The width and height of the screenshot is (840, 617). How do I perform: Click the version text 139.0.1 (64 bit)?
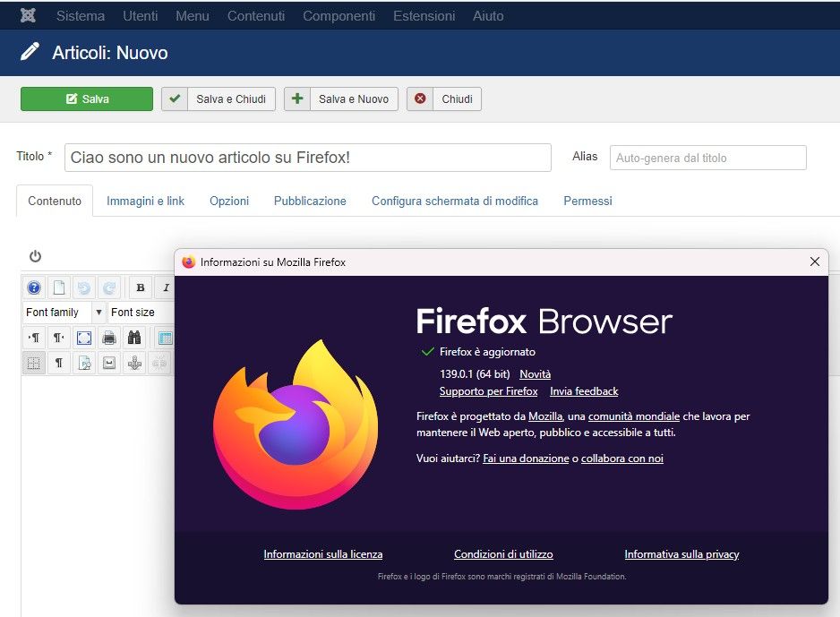475,374
